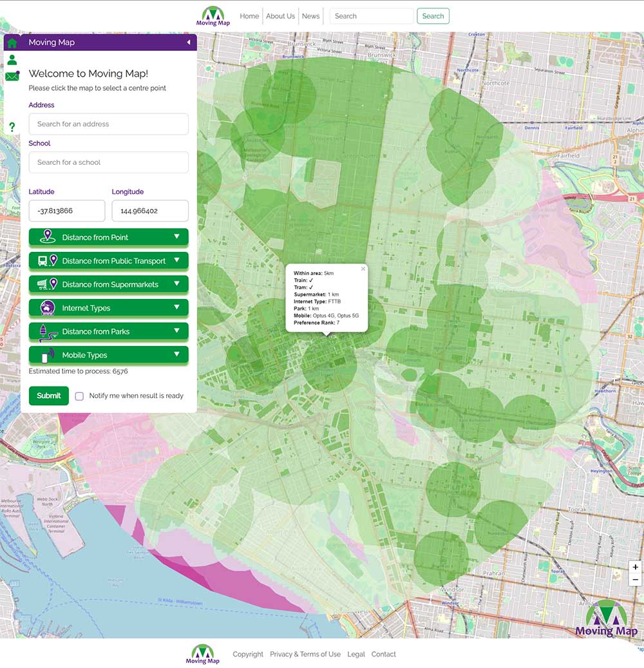Open Privacy & Terms of Use link
Screen dimensions: 644x668
tap(305, 654)
